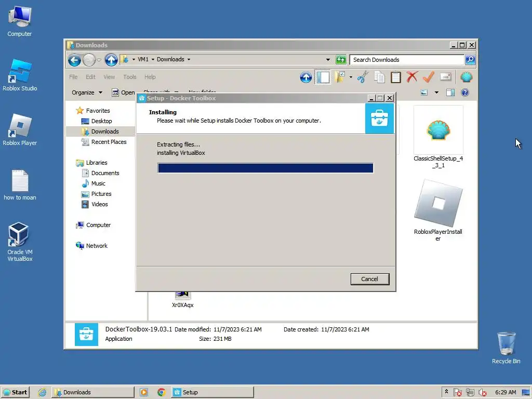Image resolution: width=532 pixels, height=399 pixels.
Task: Open the Tools menu
Action: pos(129,77)
